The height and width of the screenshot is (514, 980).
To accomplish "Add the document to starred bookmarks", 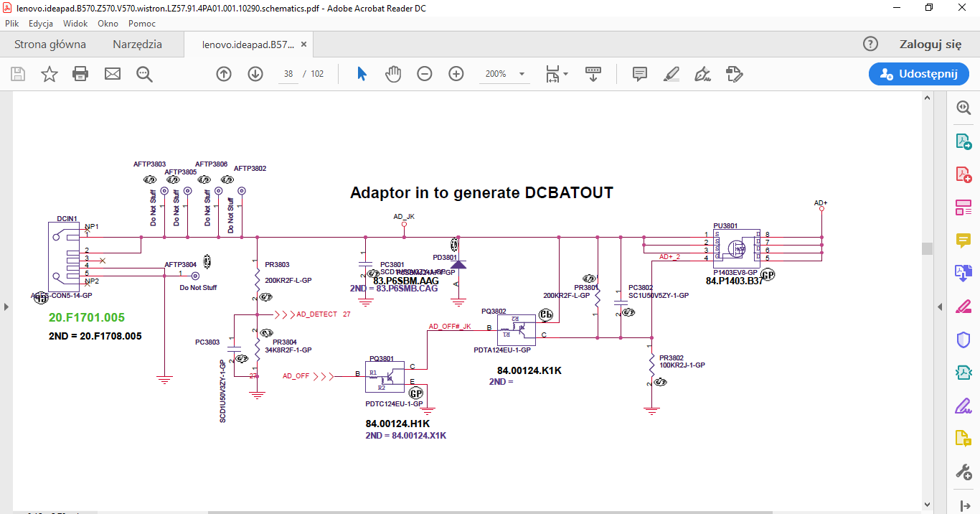I will (x=49, y=74).
